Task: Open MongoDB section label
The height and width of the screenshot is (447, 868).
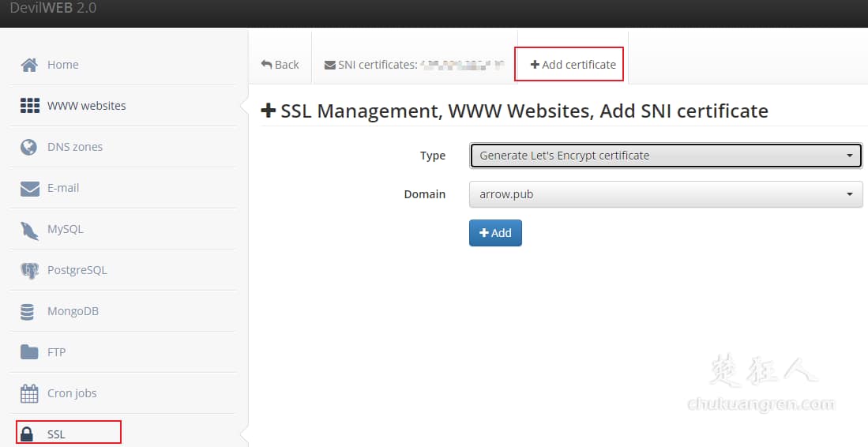Action: [x=73, y=311]
